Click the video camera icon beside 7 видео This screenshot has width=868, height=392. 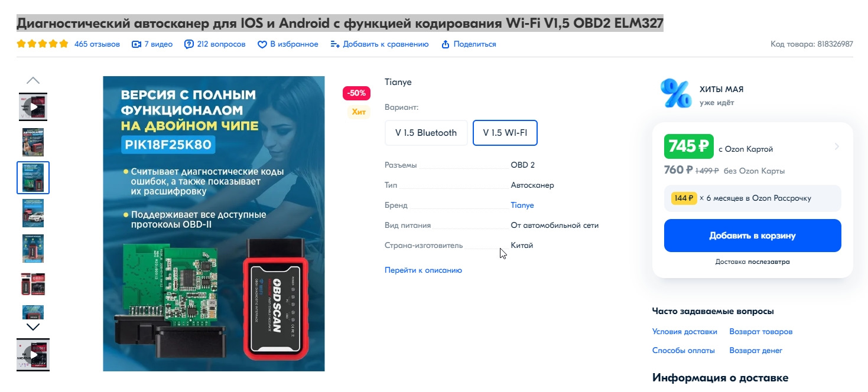136,44
